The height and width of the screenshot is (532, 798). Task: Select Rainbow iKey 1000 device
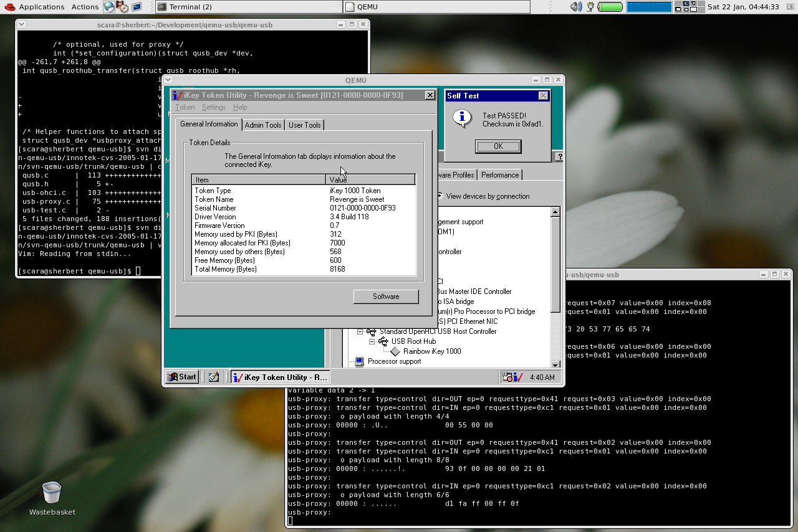[x=432, y=351]
